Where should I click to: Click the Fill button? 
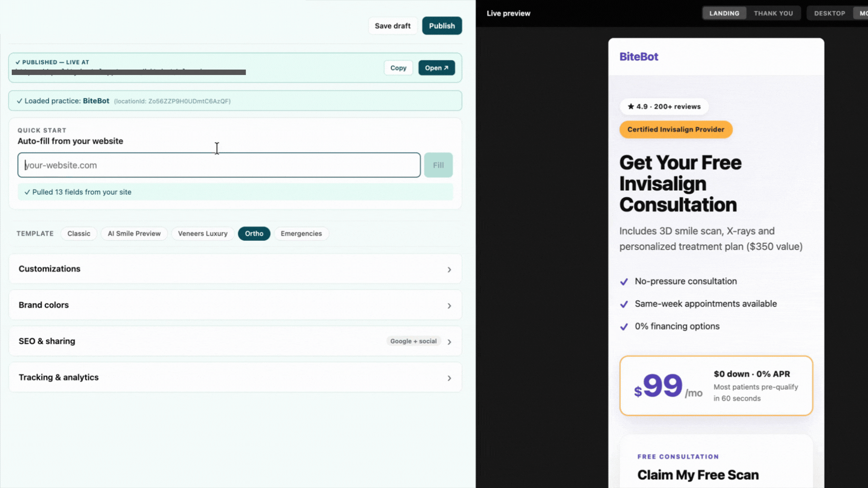point(438,165)
